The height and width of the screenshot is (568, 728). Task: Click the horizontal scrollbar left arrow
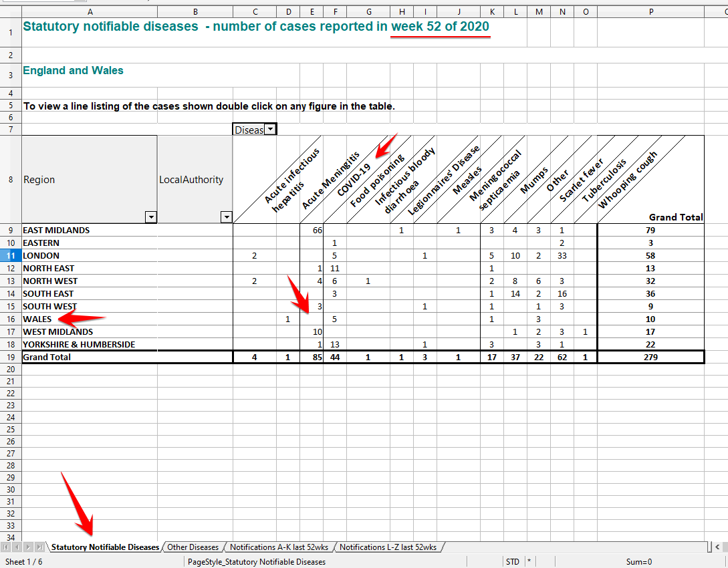point(718,547)
